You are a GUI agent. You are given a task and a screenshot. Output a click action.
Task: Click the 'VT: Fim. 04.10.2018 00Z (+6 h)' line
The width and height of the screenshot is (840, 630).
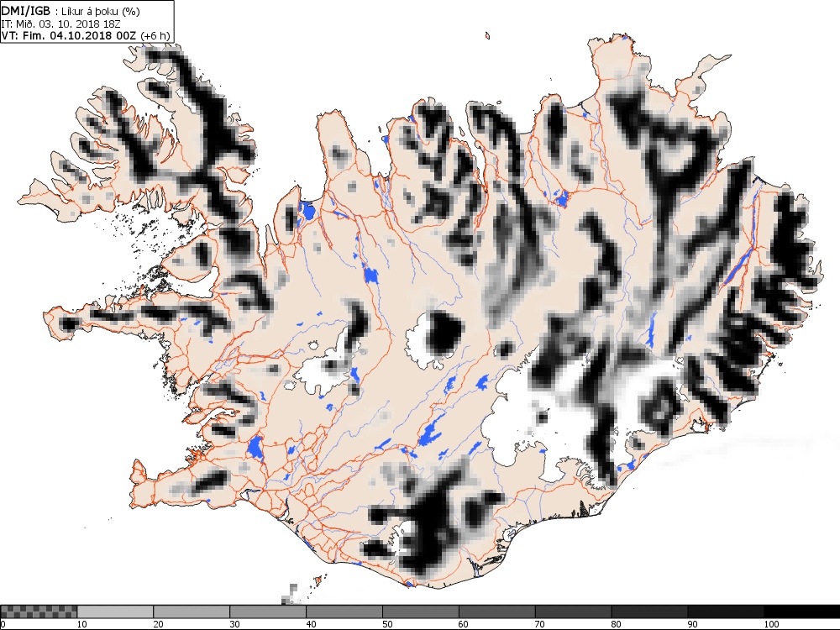86,36
